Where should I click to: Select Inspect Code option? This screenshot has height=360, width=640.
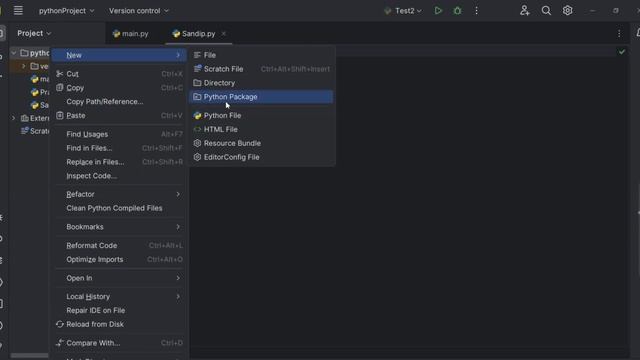119,176
